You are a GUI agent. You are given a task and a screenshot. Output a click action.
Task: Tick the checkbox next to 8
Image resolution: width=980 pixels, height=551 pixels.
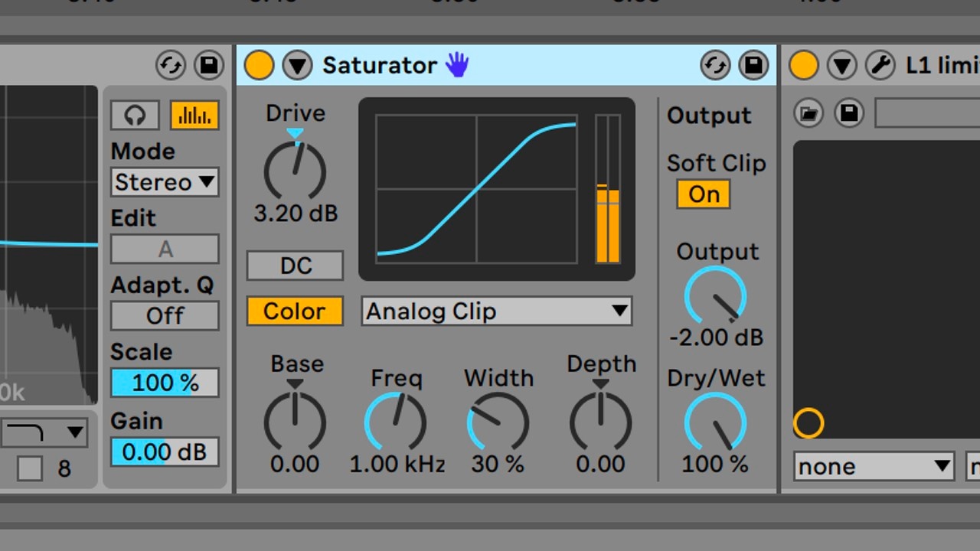point(29,468)
